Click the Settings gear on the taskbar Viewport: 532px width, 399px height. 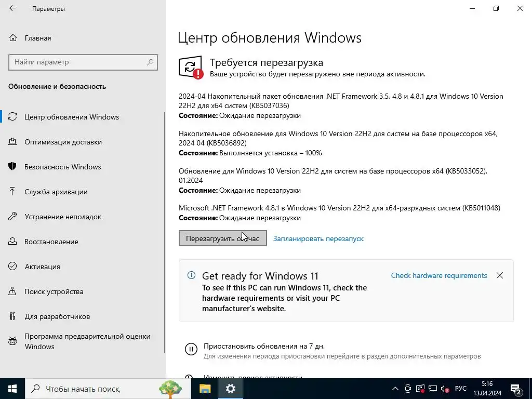tap(230, 389)
